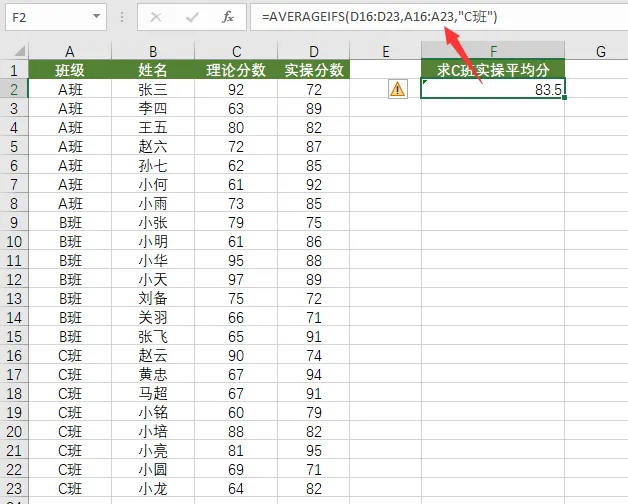Select row 16 header
The width and height of the screenshot is (628, 504).
(x=14, y=355)
